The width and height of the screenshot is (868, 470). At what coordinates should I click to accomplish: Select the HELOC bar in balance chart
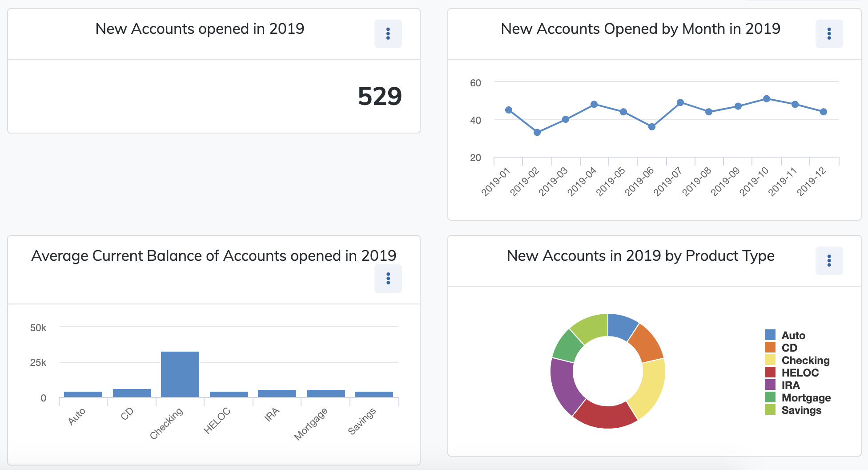coord(229,394)
